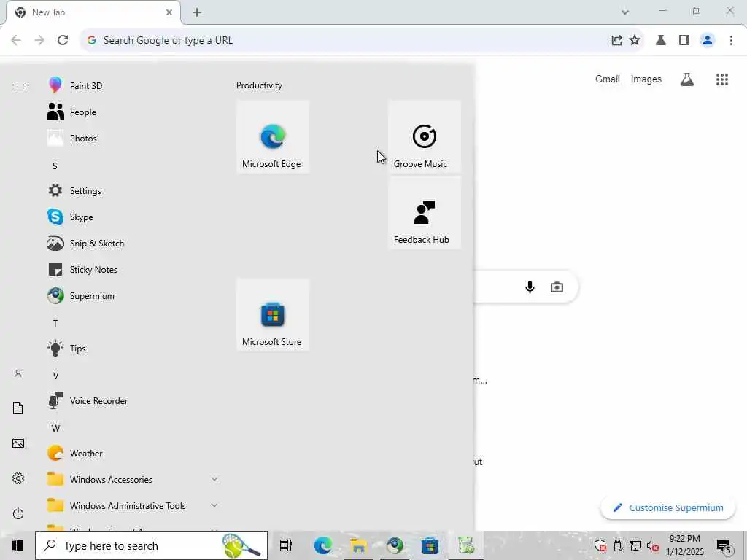Open the Photos app
Screen dimensions: 747x560
pos(133,138)
